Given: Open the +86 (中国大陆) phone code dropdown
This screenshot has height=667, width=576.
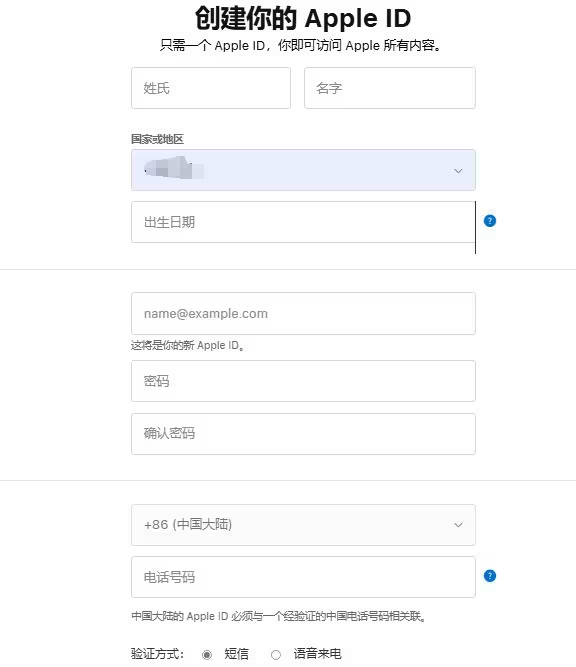Looking at the screenshot, I should tap(303, 524).
